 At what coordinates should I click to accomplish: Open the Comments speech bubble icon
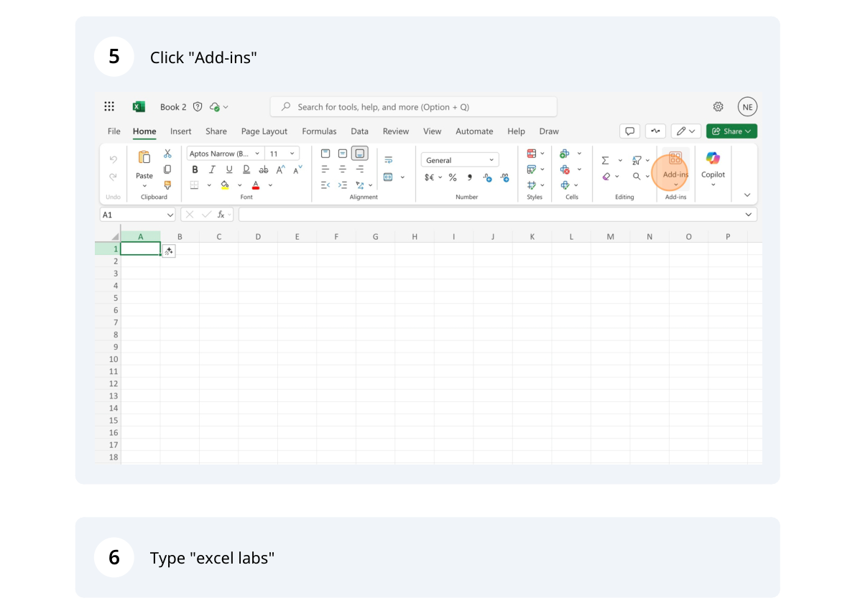629,131
